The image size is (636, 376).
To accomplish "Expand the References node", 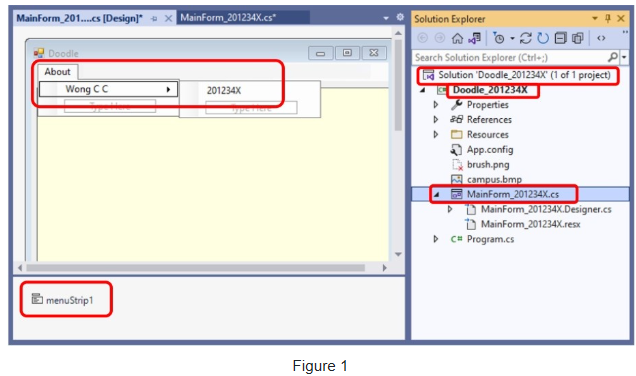I will (436, 120).
